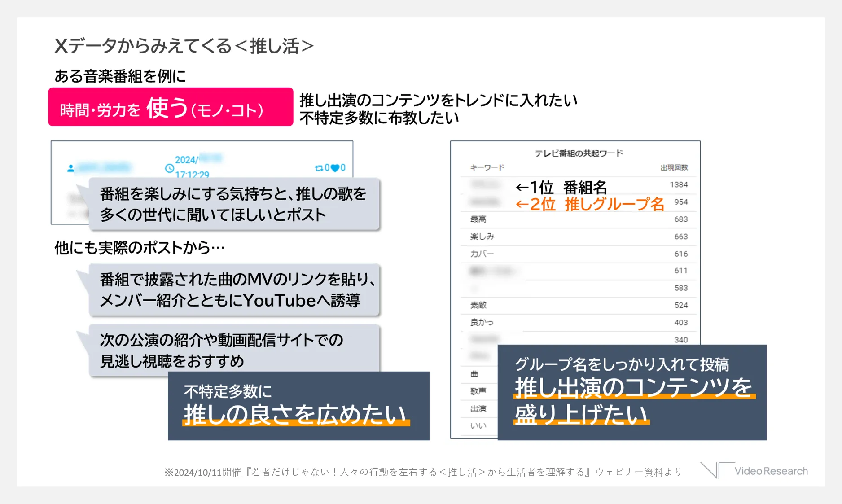
Task: Click the keyword row 出演
Action: pyautogui.click(x=479, y=408)
